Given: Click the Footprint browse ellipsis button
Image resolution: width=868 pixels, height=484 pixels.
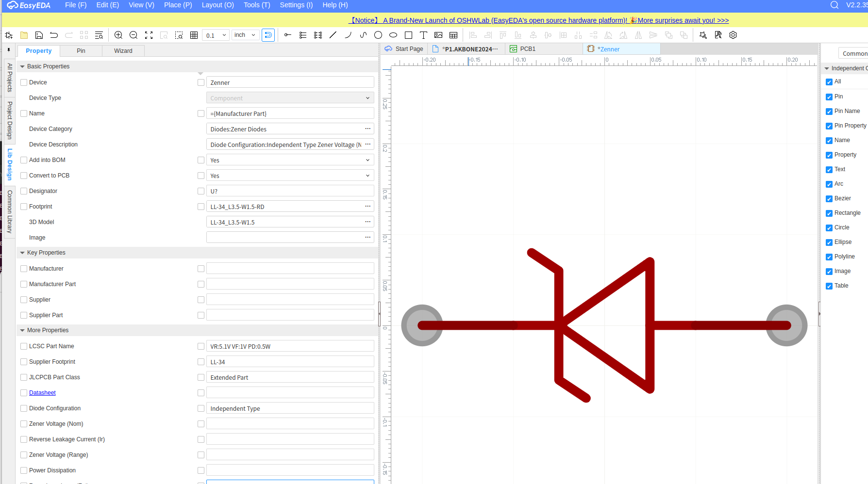Looking at the screenshot, I should [x=368, y=206].
